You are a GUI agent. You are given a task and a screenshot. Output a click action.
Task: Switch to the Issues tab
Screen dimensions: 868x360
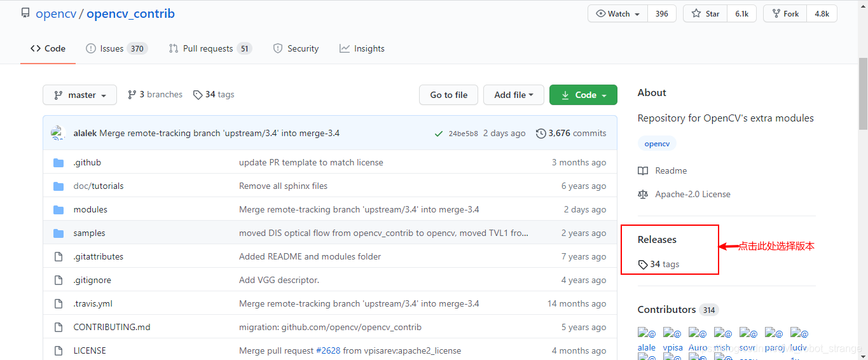[x=117, y=48]
